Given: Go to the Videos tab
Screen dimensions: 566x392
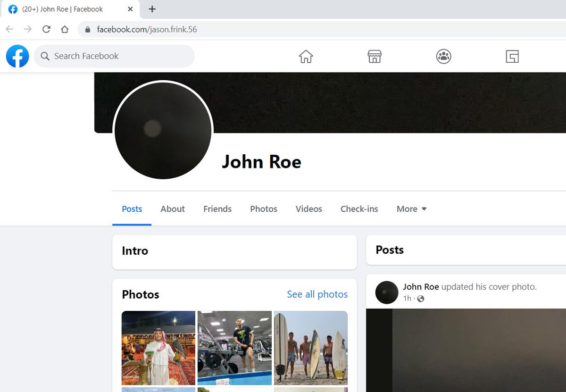Looking at the screenshot, I should 309,209.
